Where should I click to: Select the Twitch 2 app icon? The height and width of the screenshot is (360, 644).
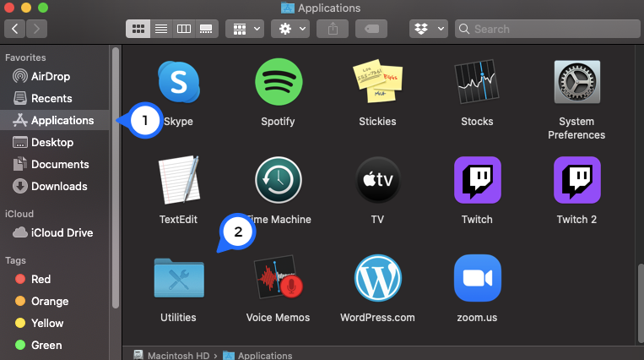point(576,180)
